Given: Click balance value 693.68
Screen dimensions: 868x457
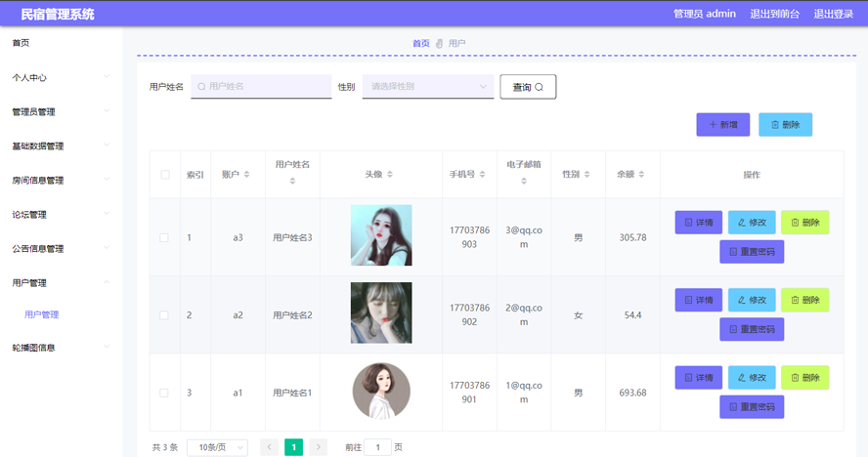Looking at the screenshot, I should (632, 393).
